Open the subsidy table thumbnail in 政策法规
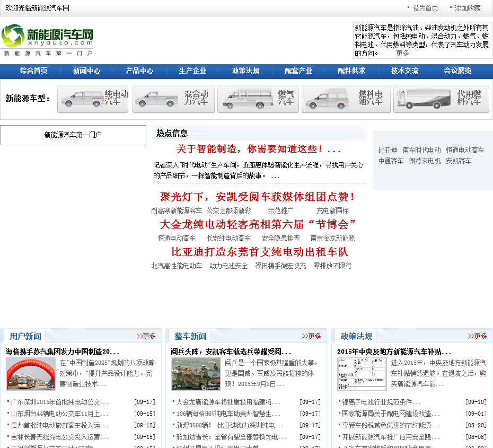The height and width of the screenshot is (448, 493). pos(362,374)
